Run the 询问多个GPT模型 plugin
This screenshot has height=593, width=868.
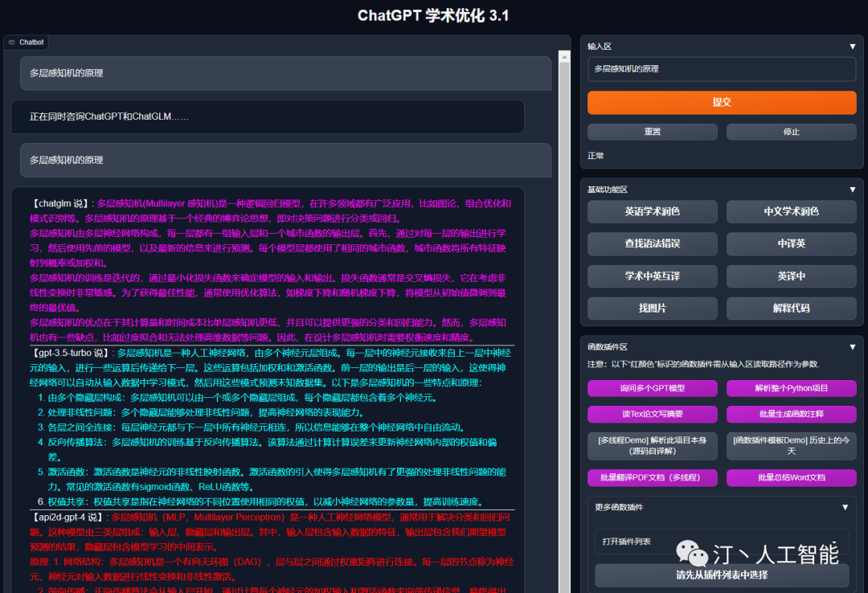pos(652,388)
